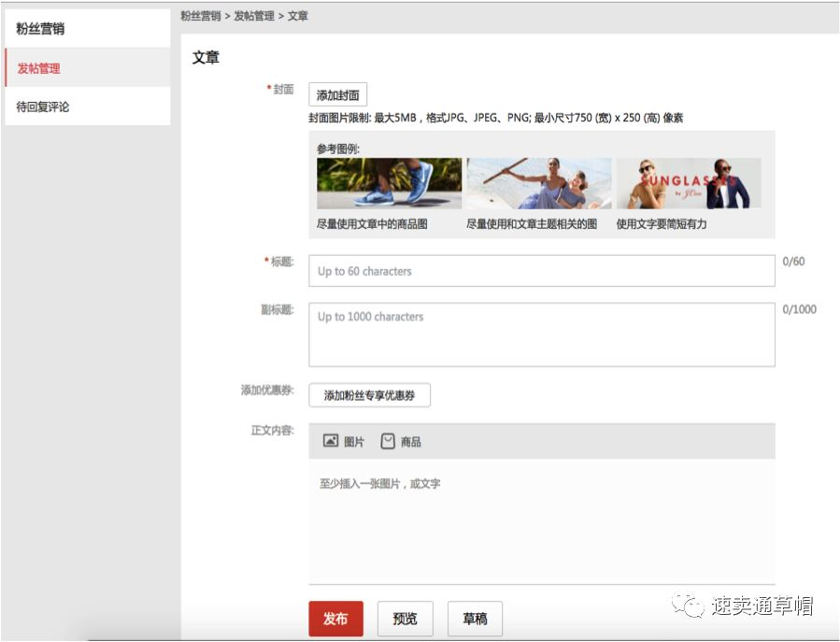Focus the 副标题 subtitle text area
The width and height of the screenshot is (840, 642).
coord(542,335)
